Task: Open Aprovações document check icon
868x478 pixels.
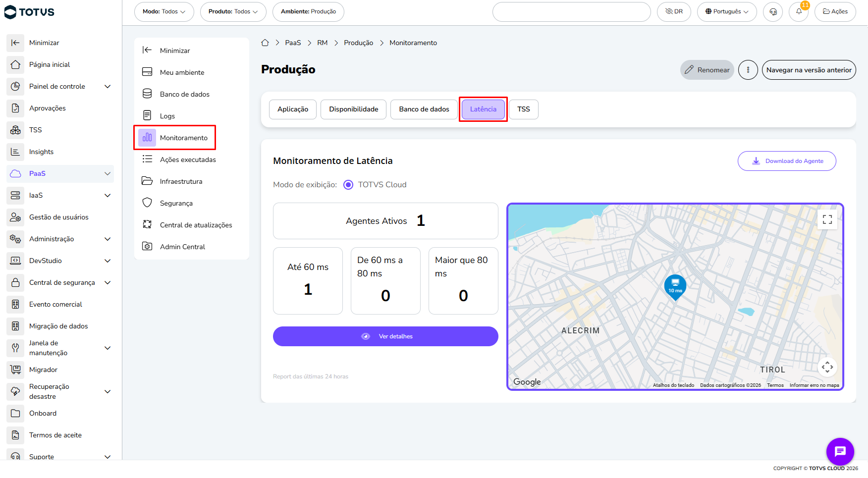Action: point(15,108)
